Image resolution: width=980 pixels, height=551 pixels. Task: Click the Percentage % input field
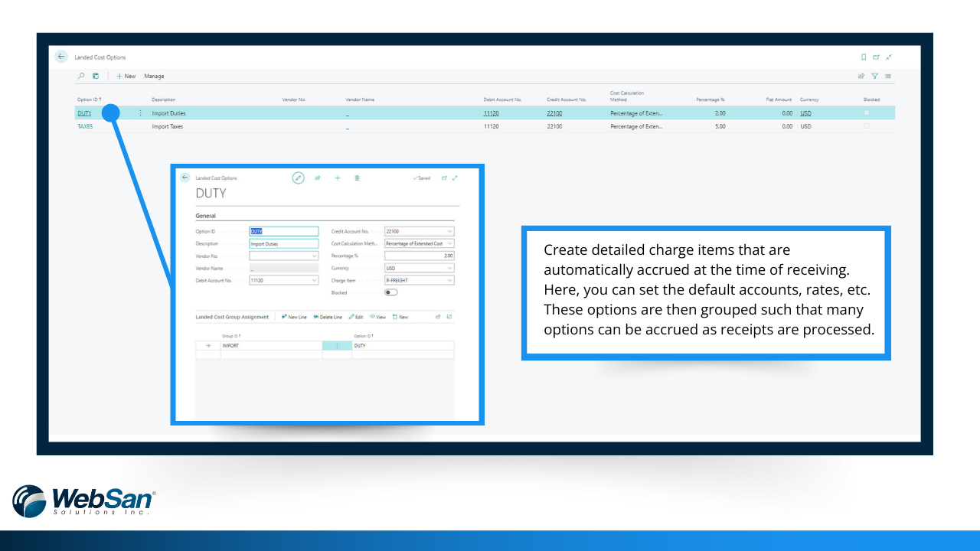(420, 256)
